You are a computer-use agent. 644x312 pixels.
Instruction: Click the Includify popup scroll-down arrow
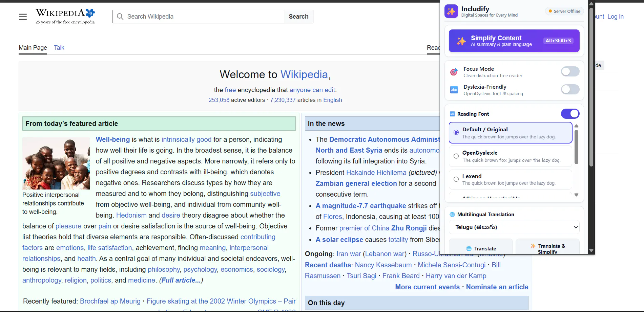(591, 251)
